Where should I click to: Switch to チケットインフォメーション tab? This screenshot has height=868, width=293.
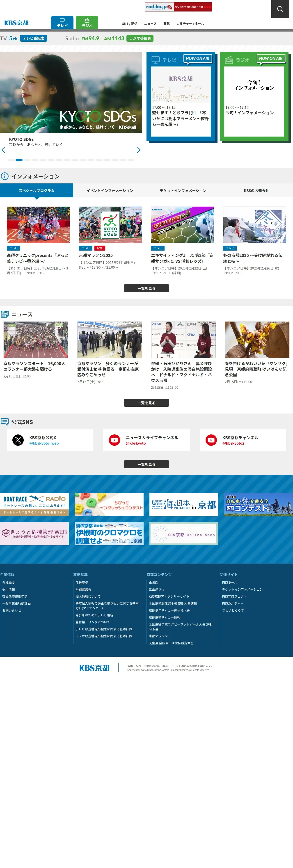coord(183,190)
